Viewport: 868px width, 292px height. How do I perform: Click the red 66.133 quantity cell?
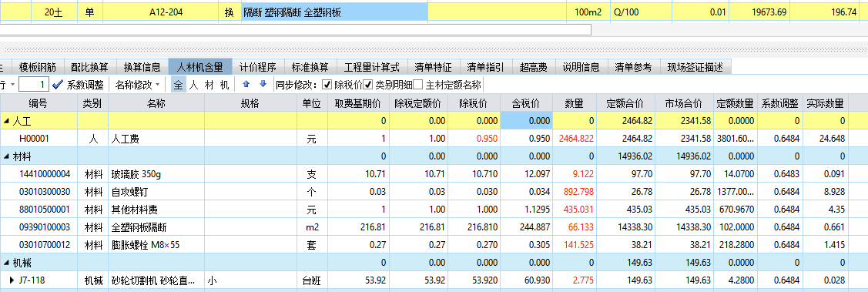click(575, 227)
